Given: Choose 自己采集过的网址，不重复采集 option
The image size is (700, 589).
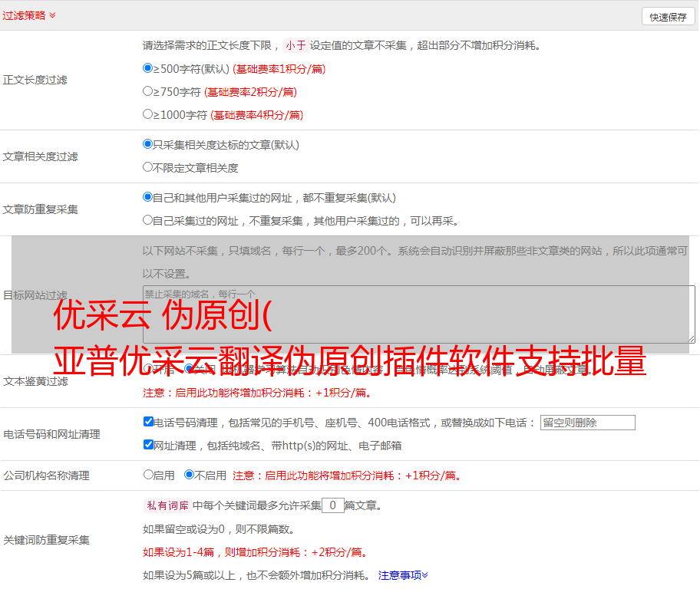Looking at the screenshot, I should (148, 219).
